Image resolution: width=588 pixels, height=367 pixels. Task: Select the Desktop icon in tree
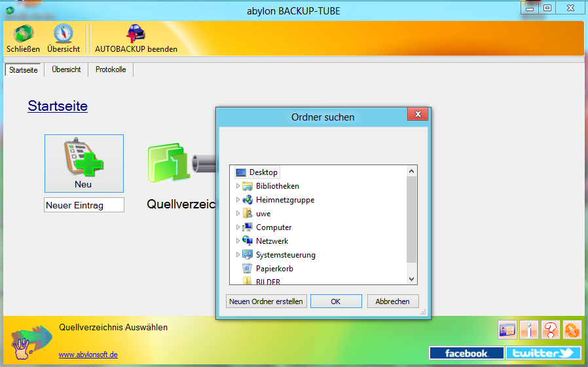click(241, 172)
